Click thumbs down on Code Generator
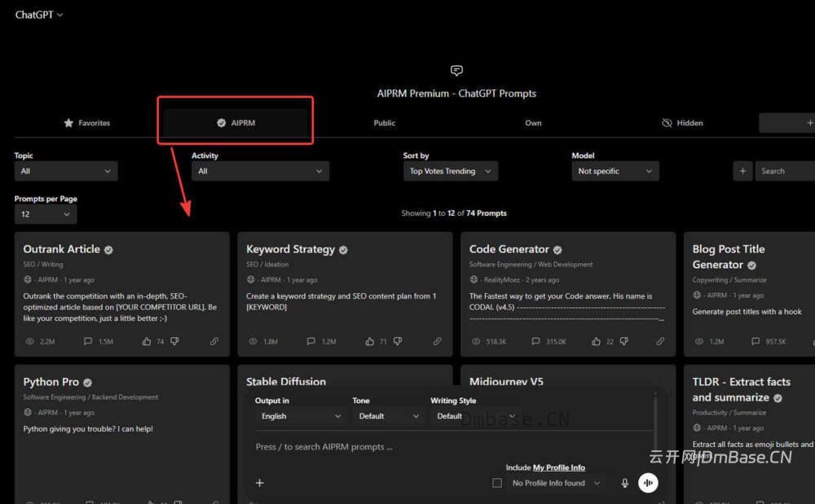This screenshot has height=504, width=815. click(624, 341)
